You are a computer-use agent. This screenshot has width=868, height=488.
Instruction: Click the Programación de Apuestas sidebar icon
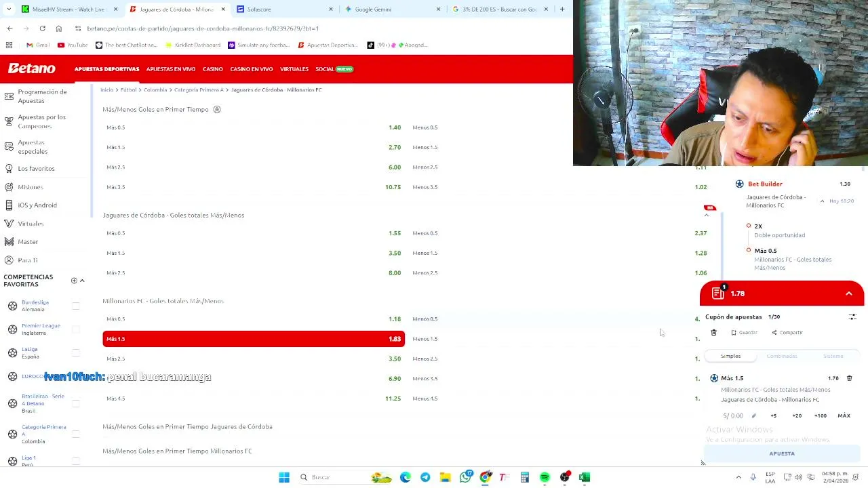[x=9, y=96]
